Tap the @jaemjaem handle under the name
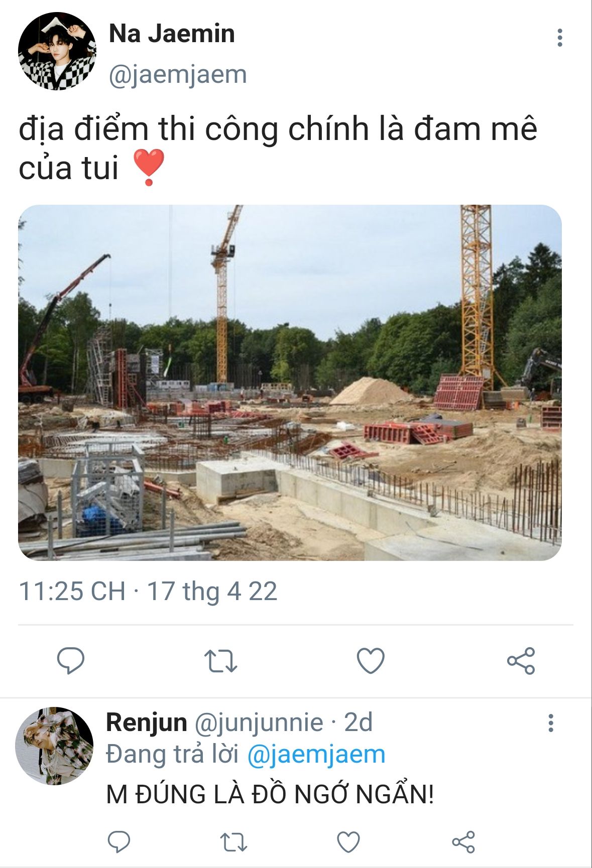This screenshot has height=868, width=592. 178,75
